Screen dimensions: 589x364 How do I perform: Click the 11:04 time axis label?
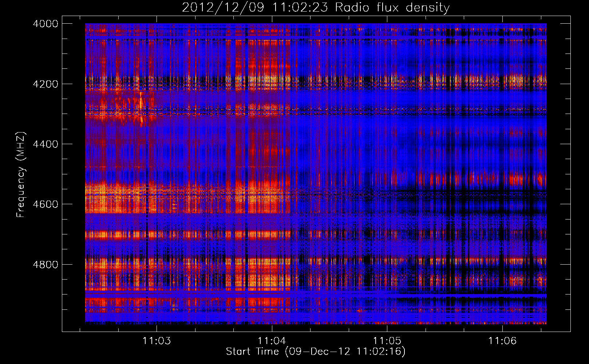[x=272, y=341]
